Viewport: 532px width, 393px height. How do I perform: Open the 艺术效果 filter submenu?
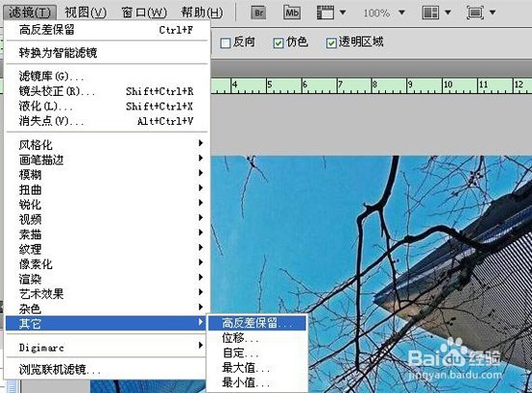(106, 294)
